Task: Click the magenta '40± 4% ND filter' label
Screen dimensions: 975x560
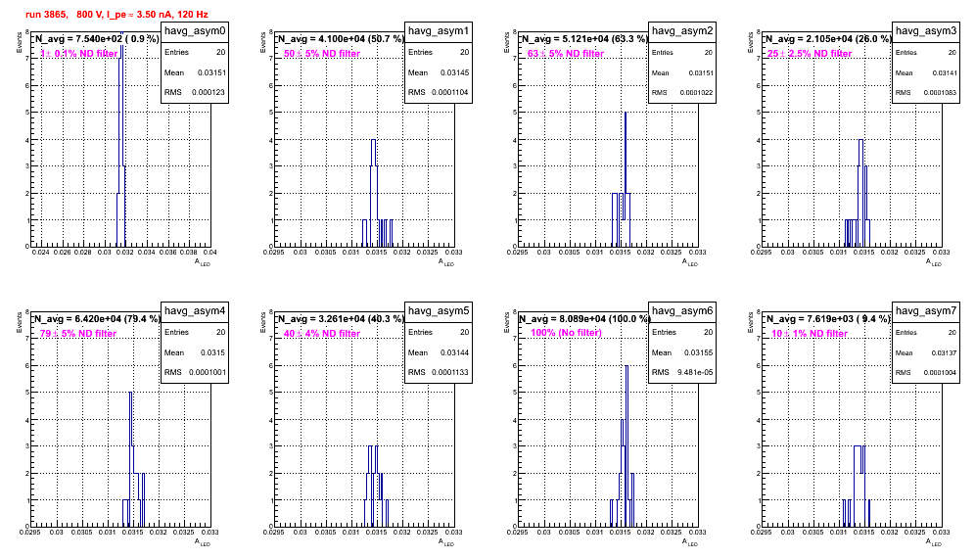Action: click(322, 334)
